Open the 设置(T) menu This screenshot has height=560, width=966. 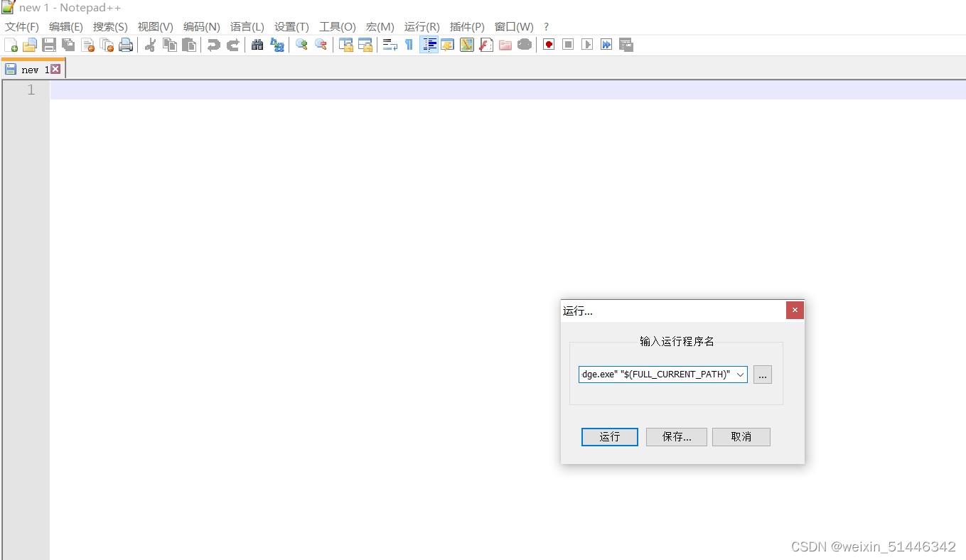tap(291, 26)
